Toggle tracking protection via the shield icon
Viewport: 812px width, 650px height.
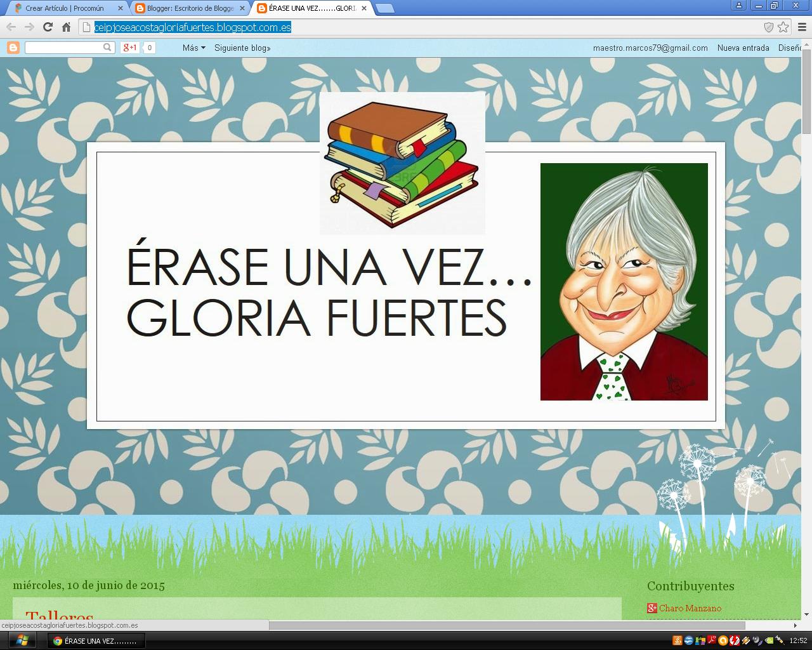coord(769,27)
